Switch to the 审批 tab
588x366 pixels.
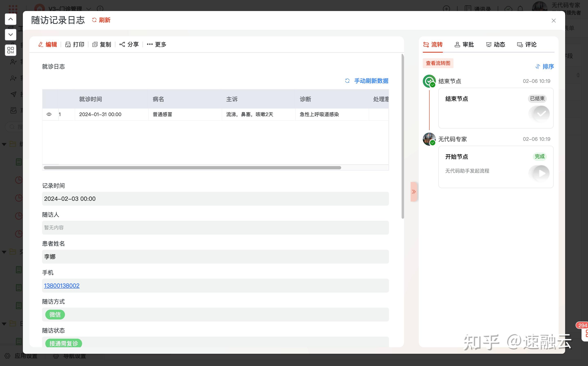464,44
